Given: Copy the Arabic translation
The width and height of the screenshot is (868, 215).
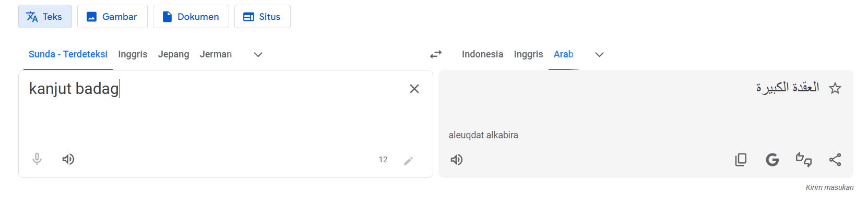Looking at the screenshot, I should click(741, 160).
